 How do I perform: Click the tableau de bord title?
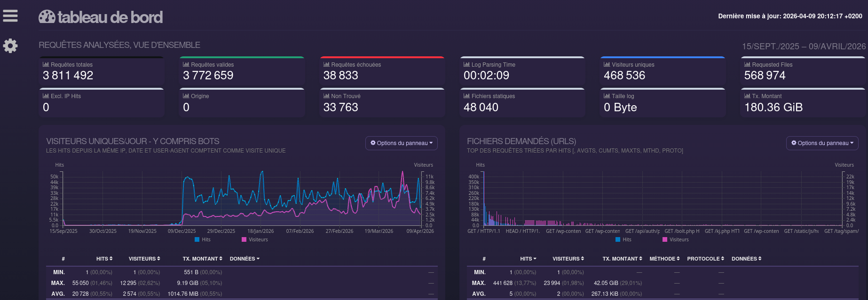pyautogui.click(x=110, y=17)
